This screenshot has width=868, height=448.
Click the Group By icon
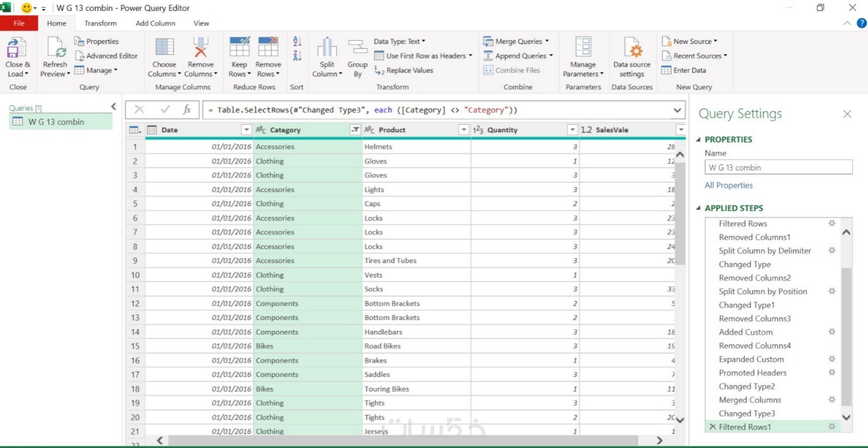[357, 47]
